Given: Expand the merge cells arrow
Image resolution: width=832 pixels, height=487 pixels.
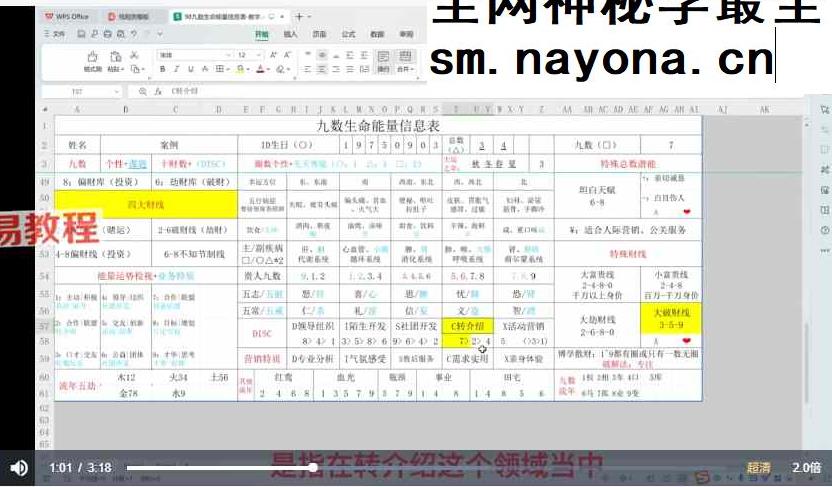Looking at the screenshot, I should click(412, 69).
